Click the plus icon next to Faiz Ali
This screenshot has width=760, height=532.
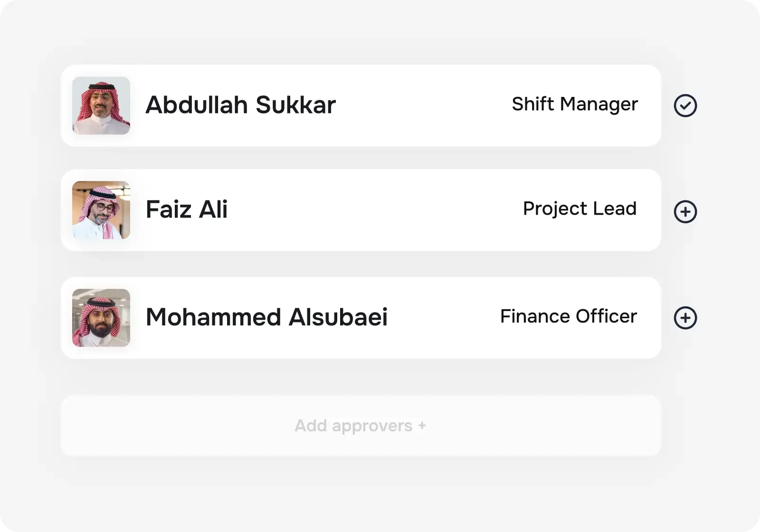click(685, 212)
